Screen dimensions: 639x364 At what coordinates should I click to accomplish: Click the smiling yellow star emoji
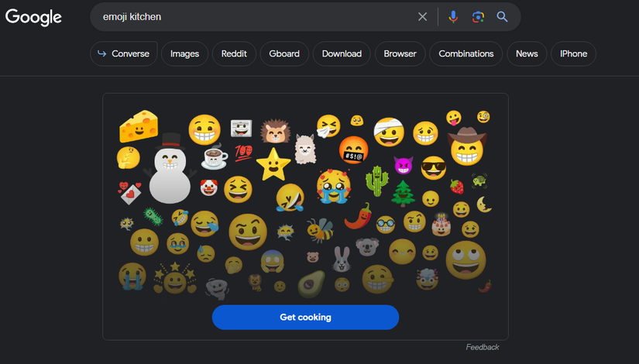click(x=273, y=164)
